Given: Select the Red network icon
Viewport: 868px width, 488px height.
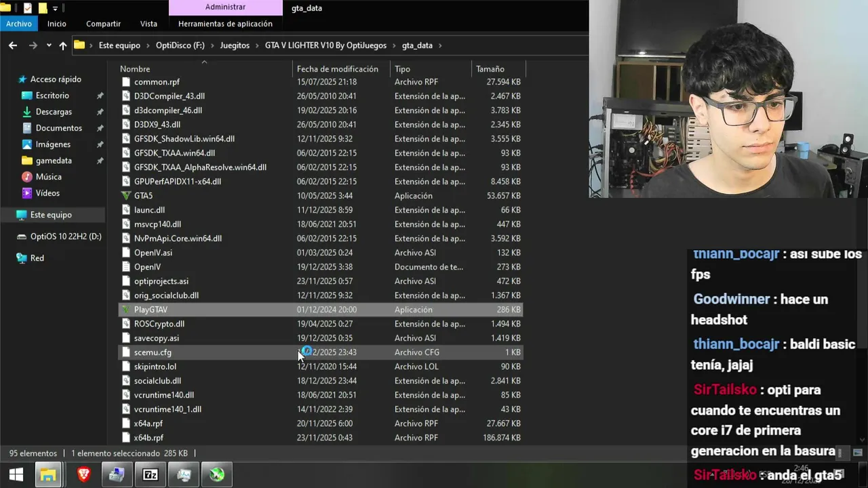Looking at the screenshot, I should (x=21, y=258).
